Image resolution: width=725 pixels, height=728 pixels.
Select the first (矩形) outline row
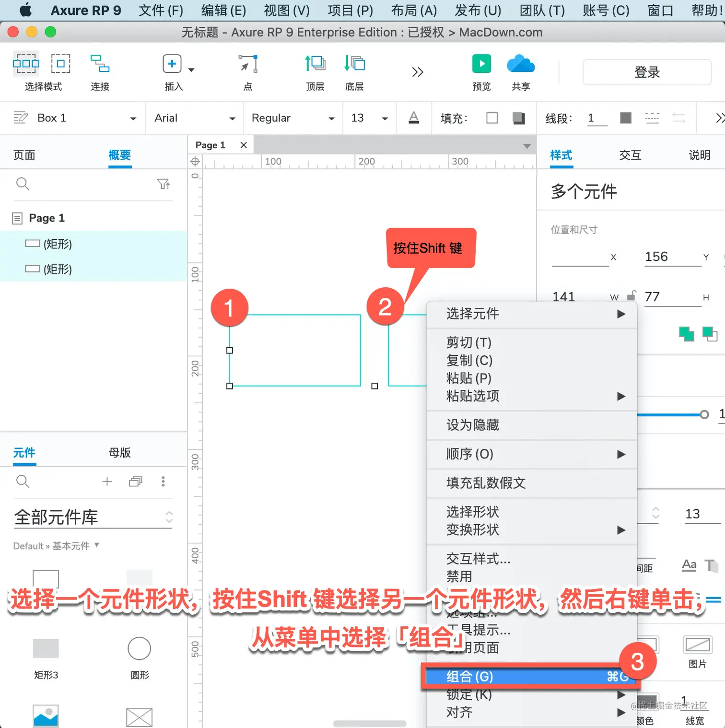point(94,244)
